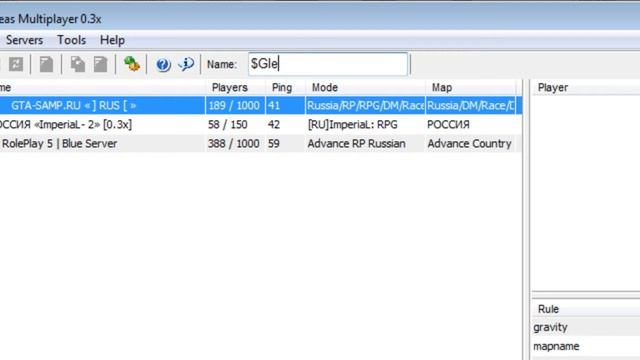The height and width of the screenshot is (360, 640).
Task: Sort servers by the Ping column header
Action: coord(285,87)
